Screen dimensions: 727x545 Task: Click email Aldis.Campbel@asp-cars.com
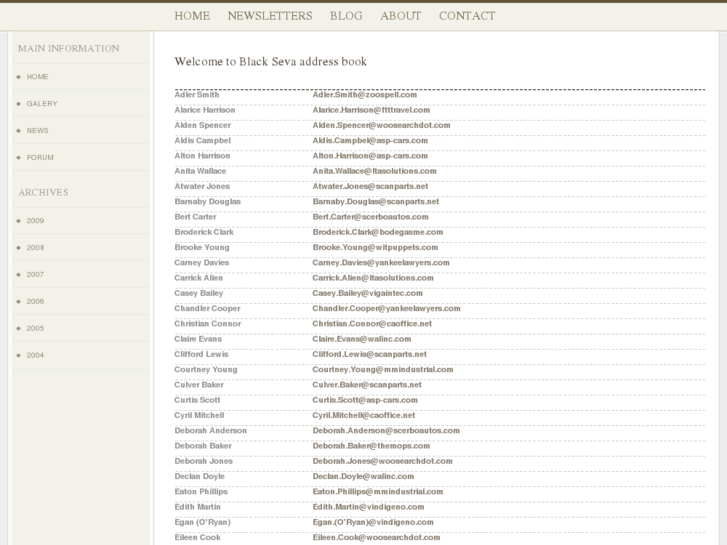[x=370, y=141]
